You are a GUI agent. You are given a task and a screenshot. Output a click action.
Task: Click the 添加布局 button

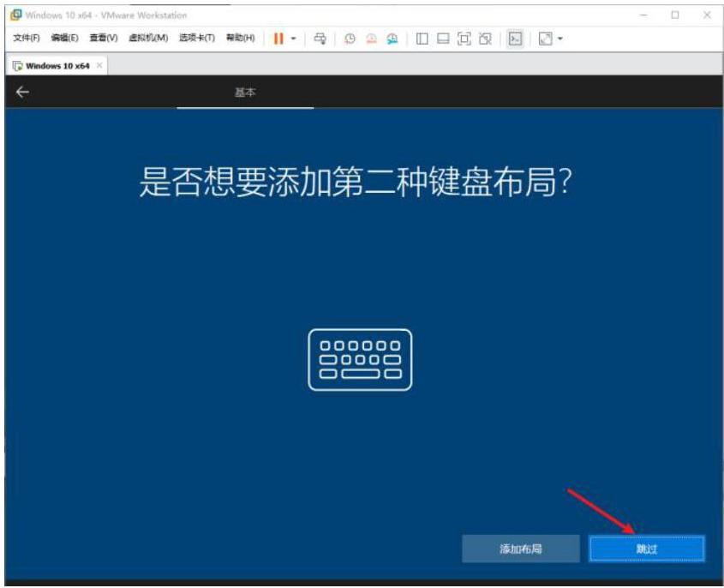click(521, 549)
